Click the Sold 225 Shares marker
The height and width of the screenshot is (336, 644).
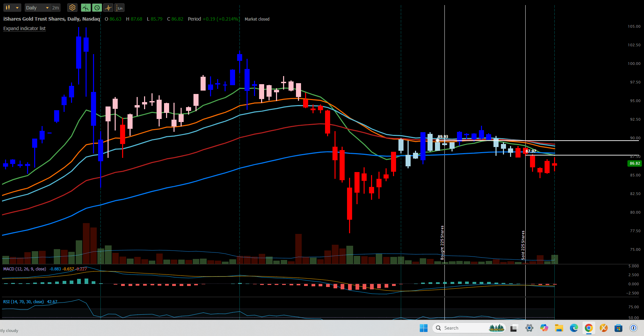point(523,245)
